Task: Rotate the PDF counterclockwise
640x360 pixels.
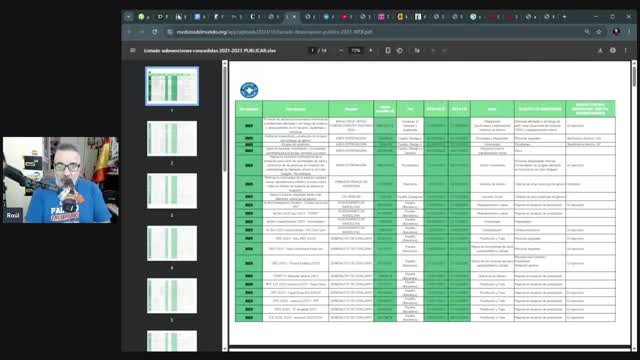Action: click(x=400, y=51)
